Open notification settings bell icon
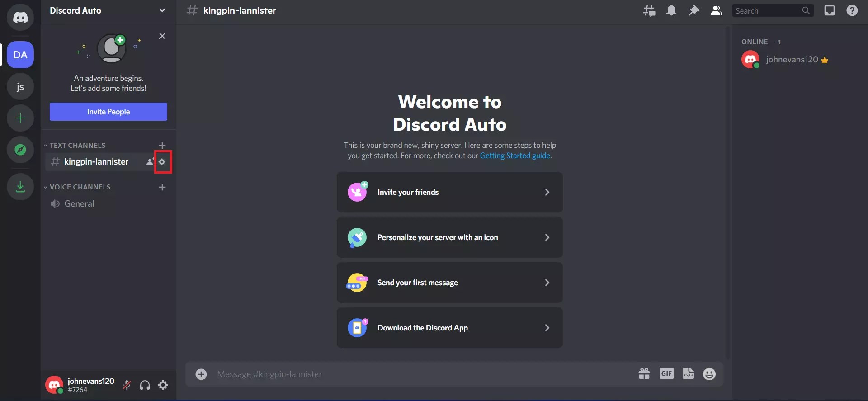 [x=671, y=10]
